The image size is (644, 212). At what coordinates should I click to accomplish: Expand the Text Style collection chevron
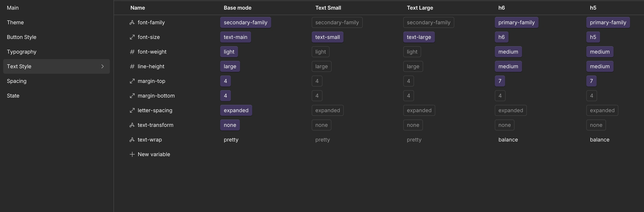tap(103, 66)
